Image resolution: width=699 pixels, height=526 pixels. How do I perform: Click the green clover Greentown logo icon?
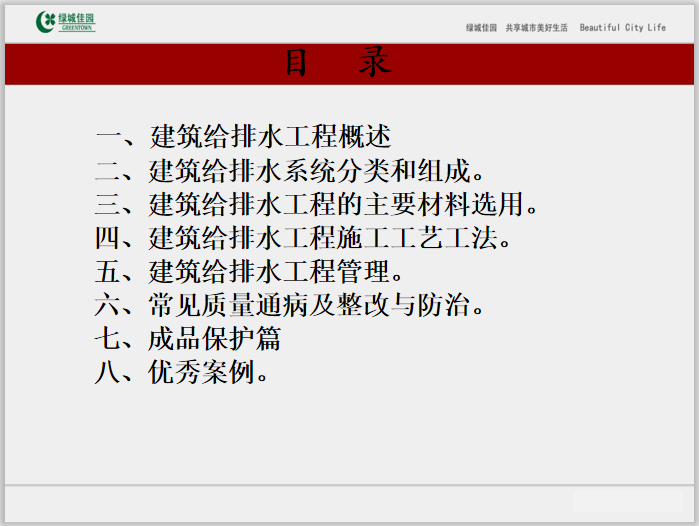pos(47,22)
